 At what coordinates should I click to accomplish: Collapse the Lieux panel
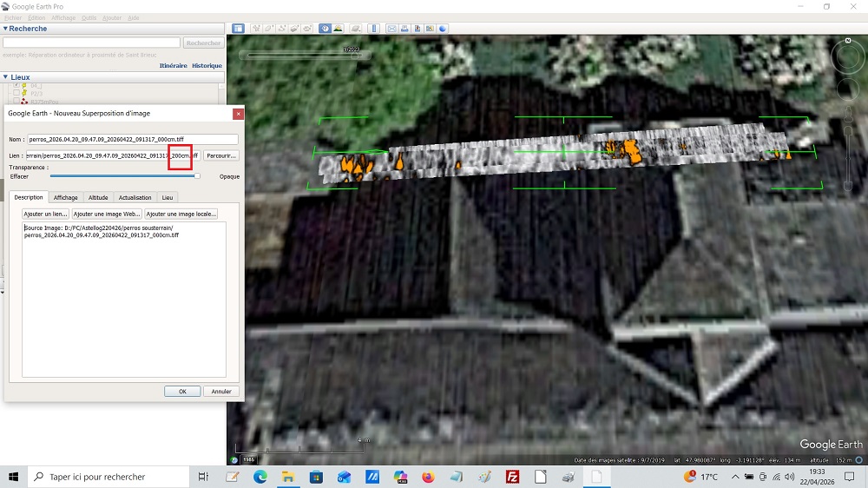(x=5, y=77)
